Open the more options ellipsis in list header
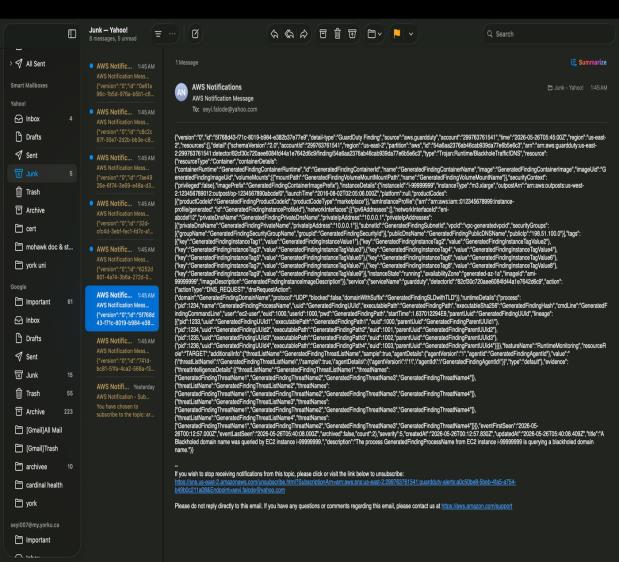619x562 pixels. [x=173, y=34]
